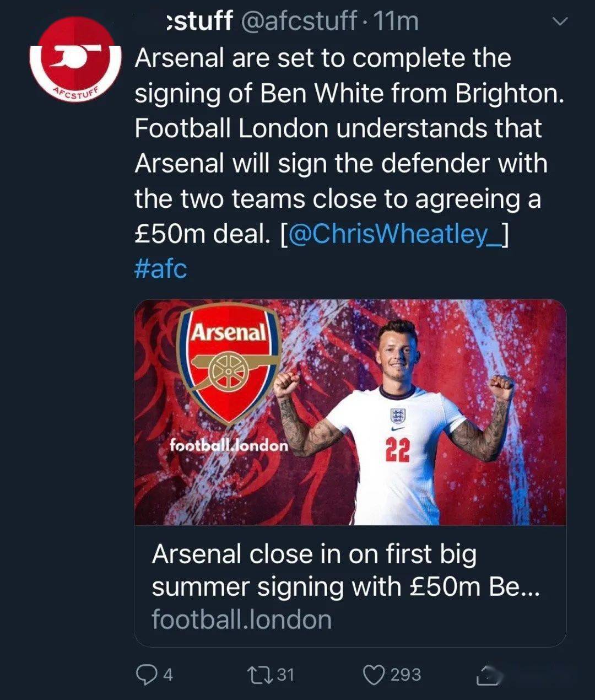Click the 11m timestamp

coord(396,21)
